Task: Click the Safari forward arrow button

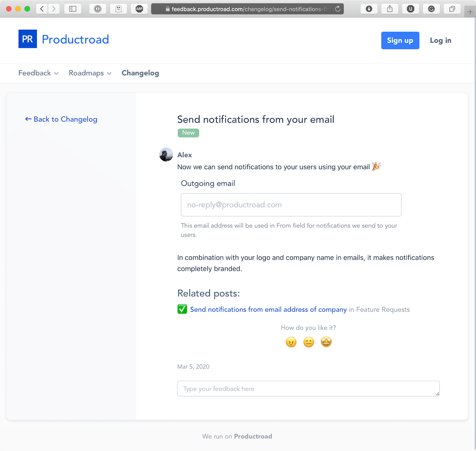Action: 54,9
